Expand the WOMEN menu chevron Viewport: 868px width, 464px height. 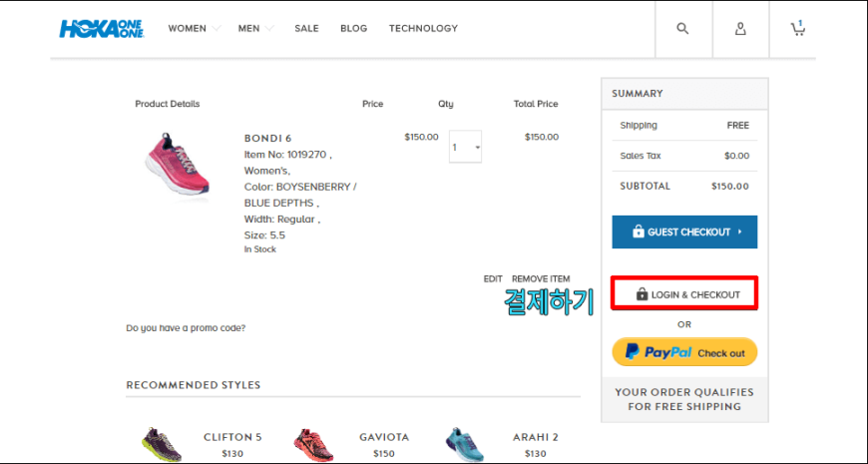[x=216, y=28]
